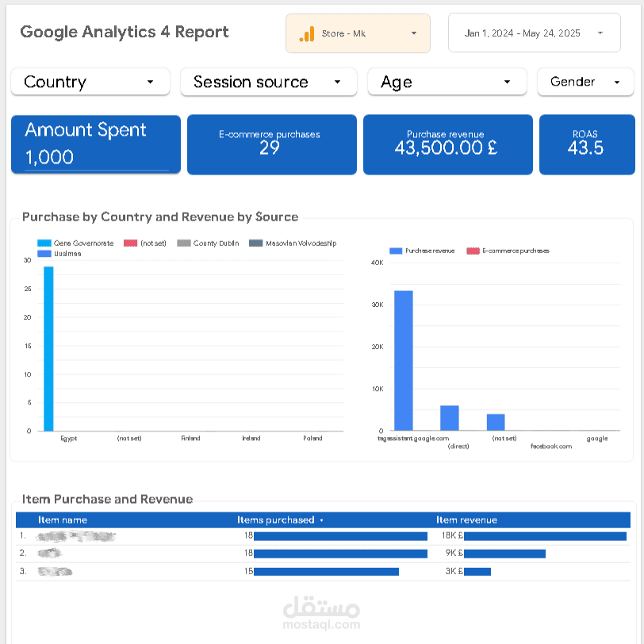This screenshot has height=644, width=644.
Task: Click the (direct) revenue bar
Action: 450,418
